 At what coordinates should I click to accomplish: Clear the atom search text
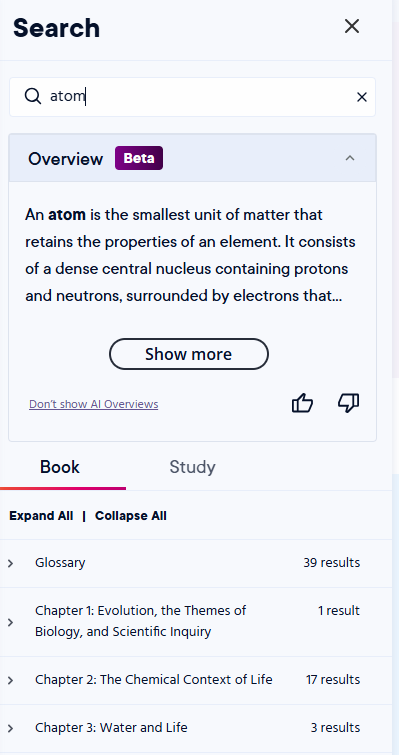point(361,97)
